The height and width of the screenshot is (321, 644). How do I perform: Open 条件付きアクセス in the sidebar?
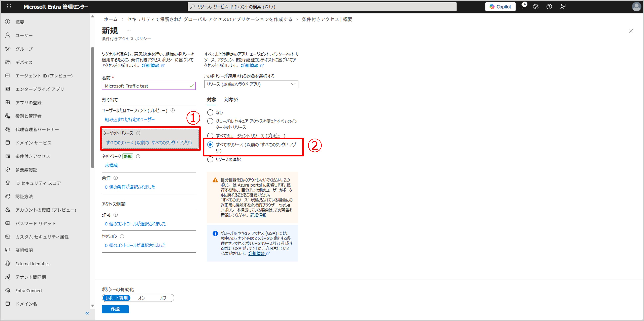click(x=33, y=156)
